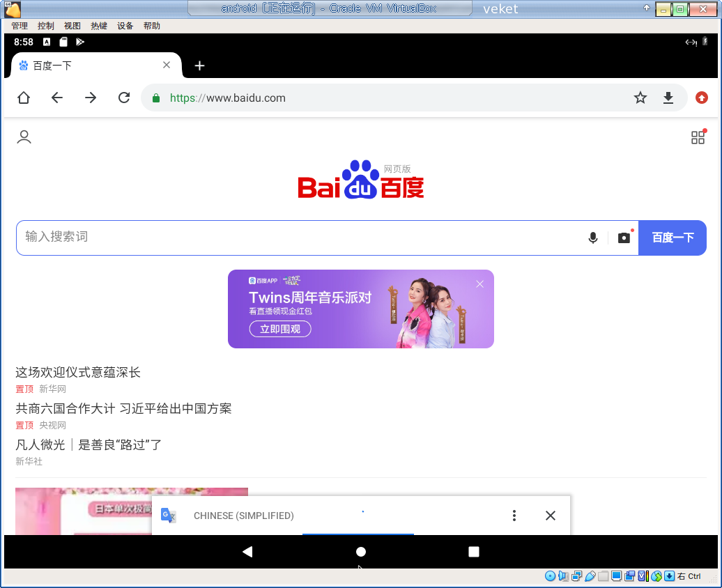The height and width of the screenshot is (588, 722).
Task: Open headline 共商六国合作大计 习近平给出中国方案
Action: pos(123,408)
